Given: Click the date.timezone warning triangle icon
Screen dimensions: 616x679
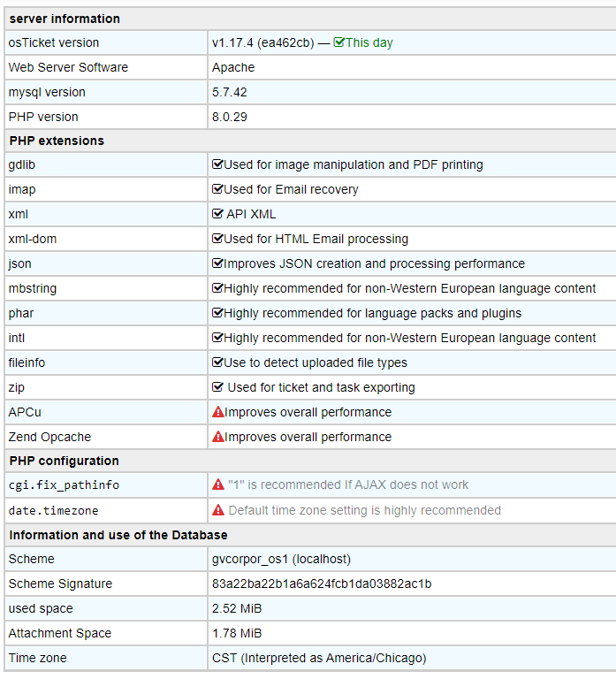Looking at the screenshot, I should point(218,510).
